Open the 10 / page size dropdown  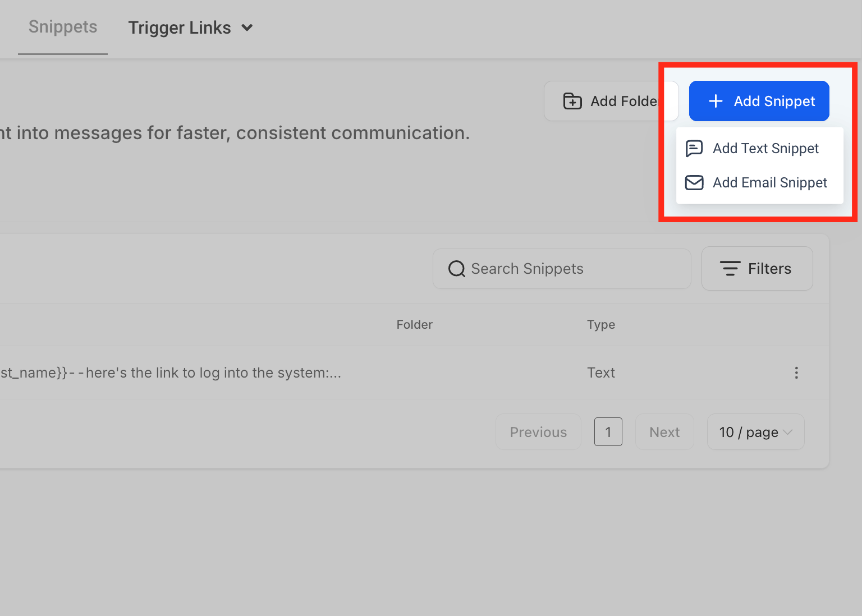point(755,432)
